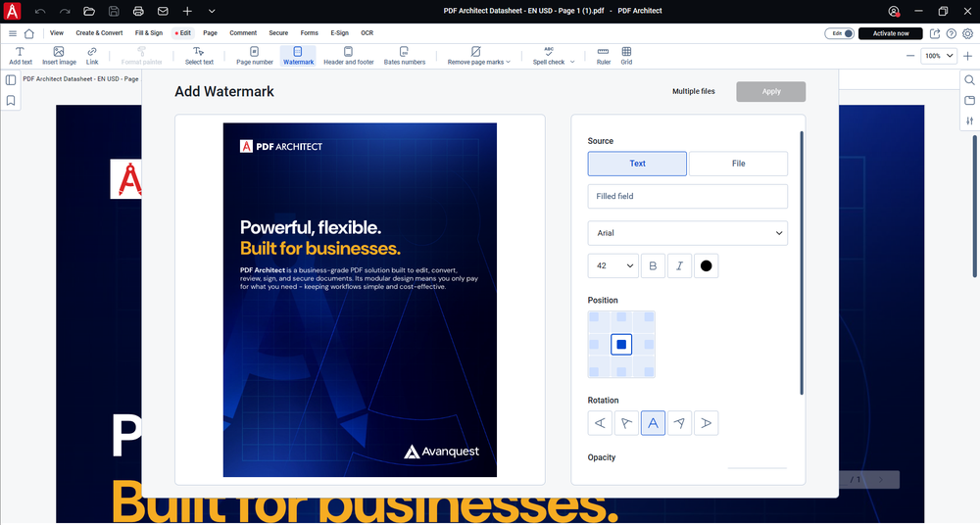Open the Comment tab
The height and width of the screenshot is (525, 980).
243,33
